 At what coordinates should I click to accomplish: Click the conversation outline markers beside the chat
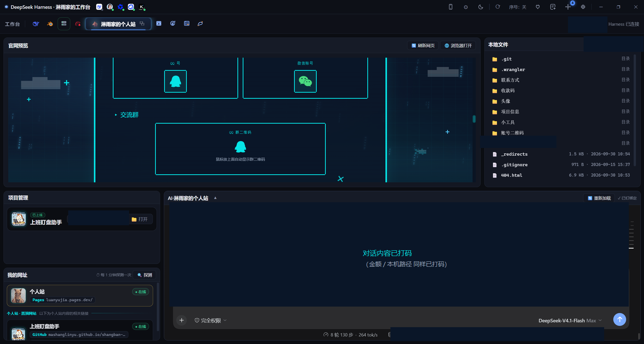pos(631,235)
